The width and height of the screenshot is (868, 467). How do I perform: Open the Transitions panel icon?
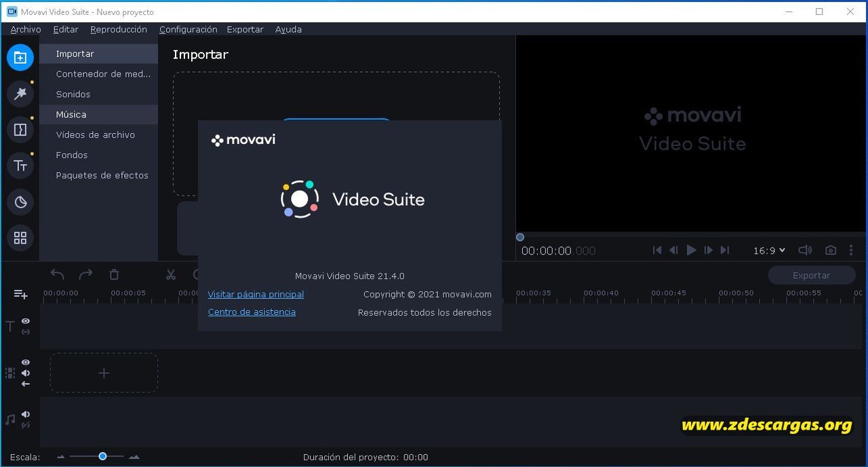coord(20,130)
